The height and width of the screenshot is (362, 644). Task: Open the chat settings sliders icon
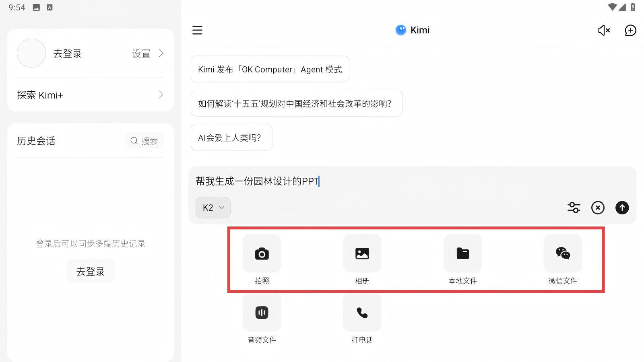pyautogui.click(x=574, y=208)
